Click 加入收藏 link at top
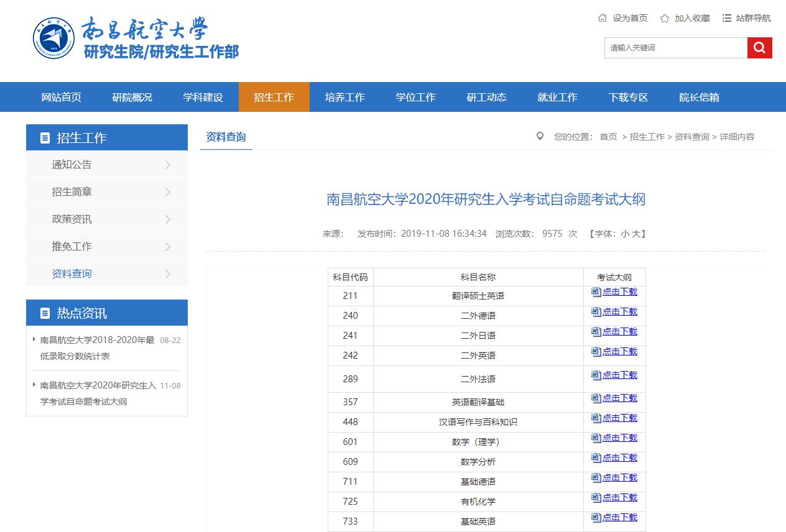This screenshot has height=532, width=786. [693, 18]
